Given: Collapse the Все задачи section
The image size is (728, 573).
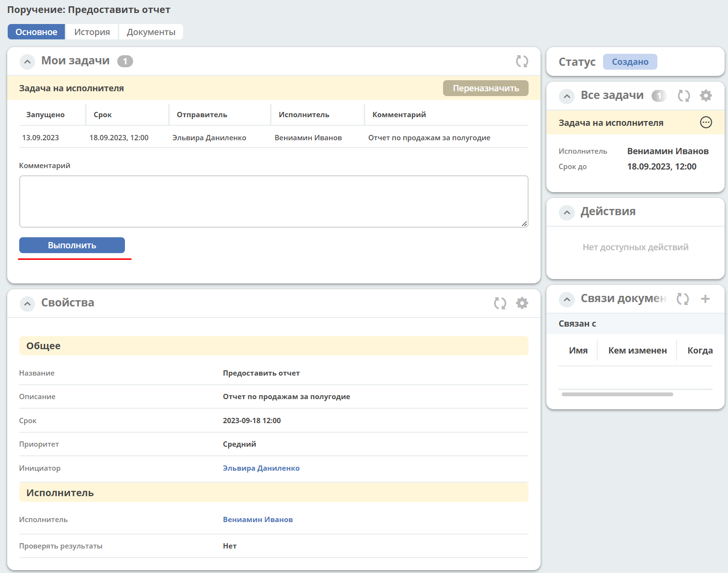Looking at the screenshot, I should 567,97.
